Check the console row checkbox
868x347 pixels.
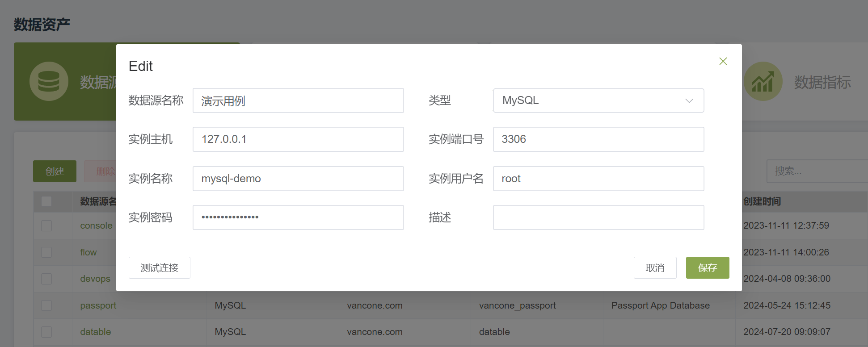(46, 226)
